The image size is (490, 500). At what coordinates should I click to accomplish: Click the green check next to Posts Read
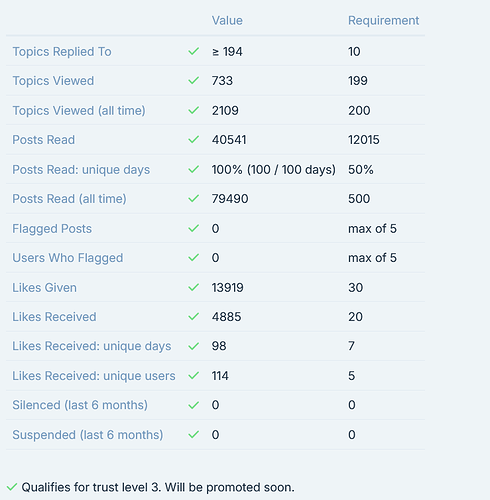[x=193, y=139]
